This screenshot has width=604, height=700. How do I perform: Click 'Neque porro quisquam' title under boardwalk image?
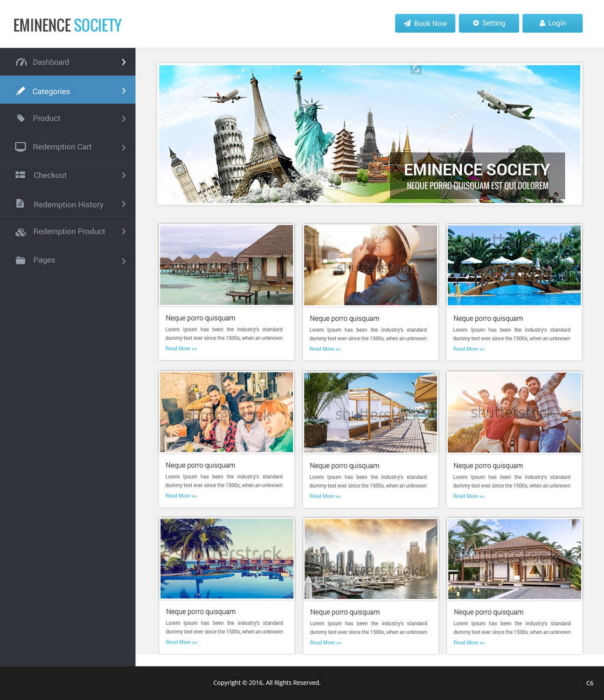(x=345, y=466)
